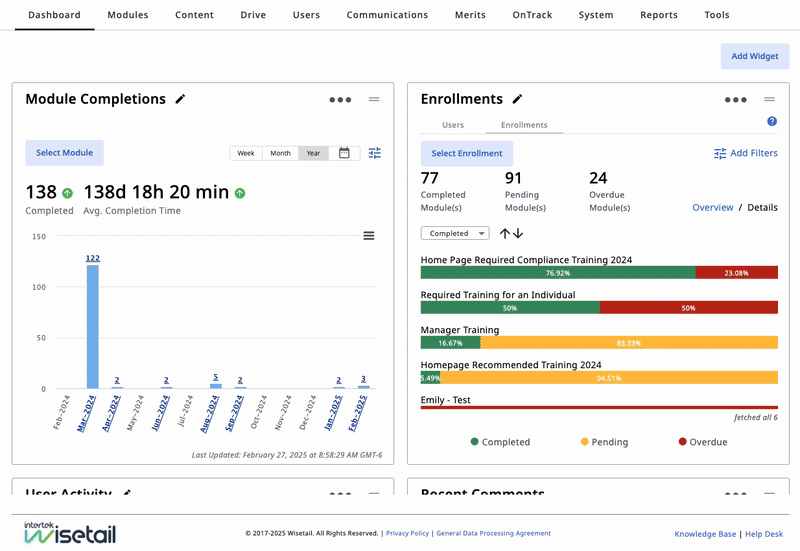
Task: Click the chart filter sliders icon
Action: (375, 153)
